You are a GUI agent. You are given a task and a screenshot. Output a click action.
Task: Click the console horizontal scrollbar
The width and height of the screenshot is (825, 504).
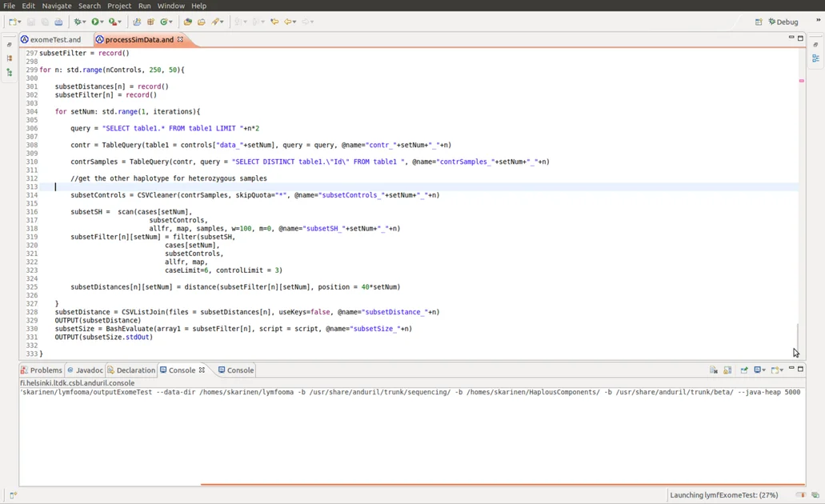pyautogui.click(x=502, y=484)
